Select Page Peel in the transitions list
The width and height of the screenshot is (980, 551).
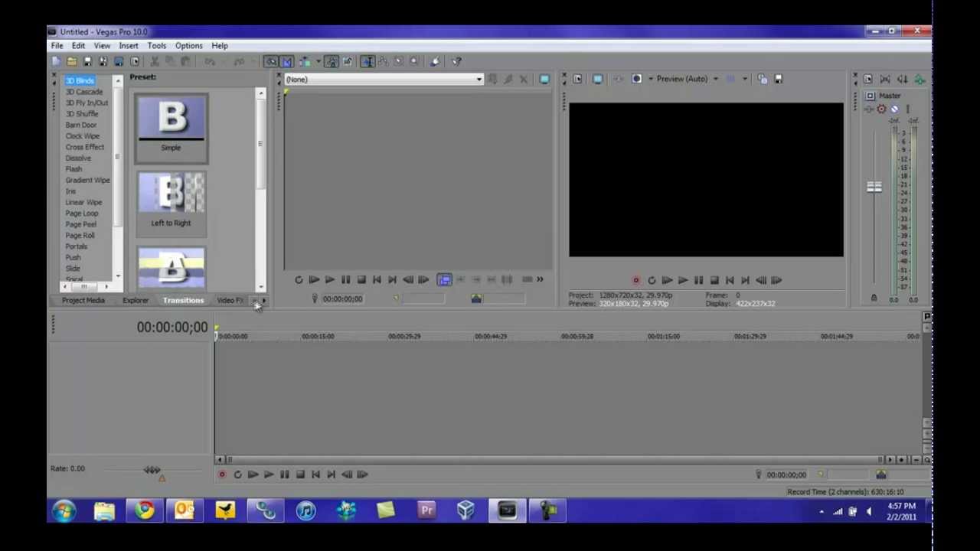pos(81,224)
